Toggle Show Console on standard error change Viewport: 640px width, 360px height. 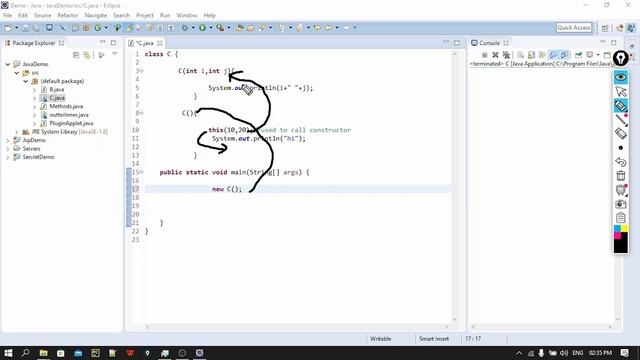(564, 55)
